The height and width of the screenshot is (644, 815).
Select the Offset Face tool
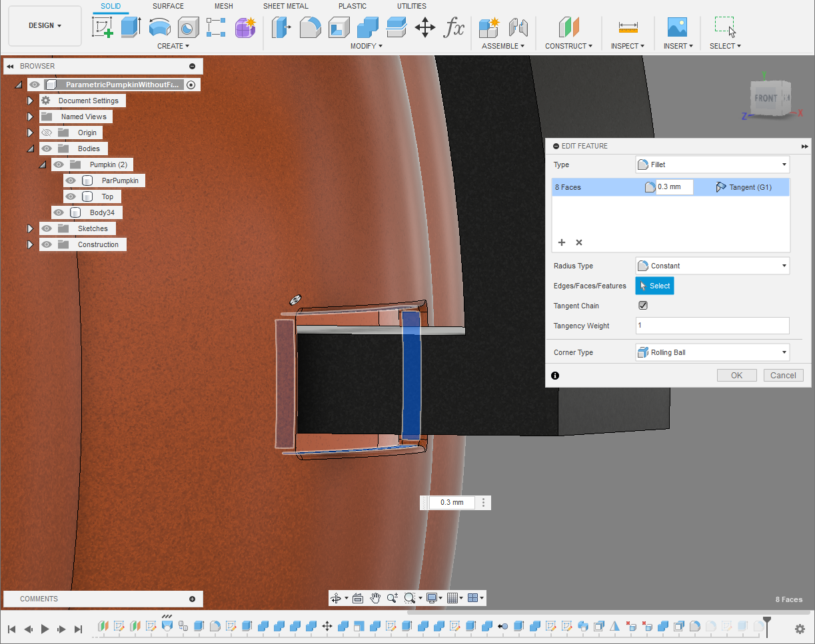click(x=396, y=27)
